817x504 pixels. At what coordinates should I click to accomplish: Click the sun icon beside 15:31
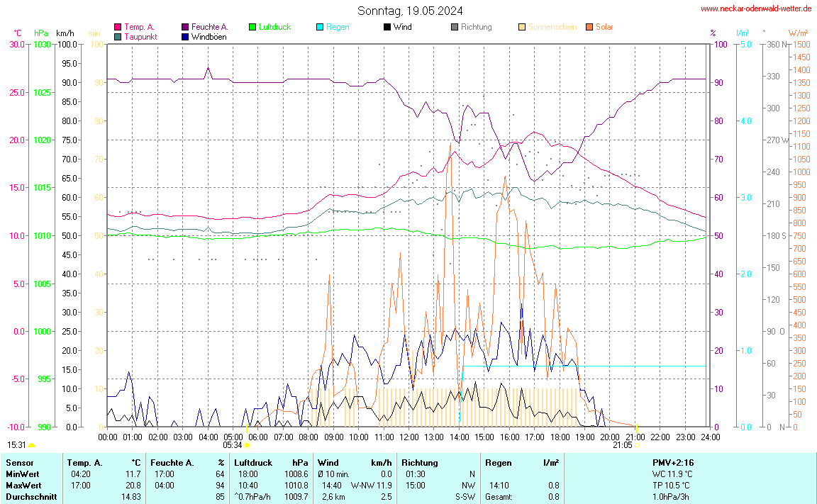[x=32, y=445]
